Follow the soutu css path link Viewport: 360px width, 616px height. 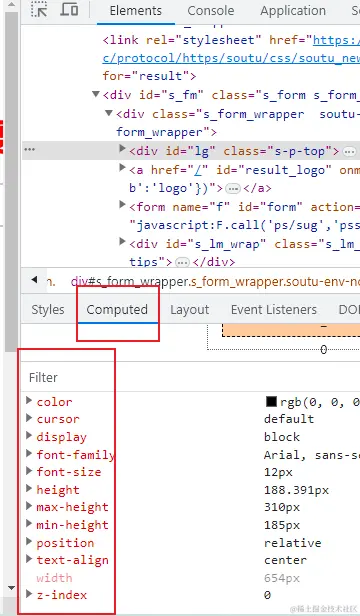coord(231,58)
